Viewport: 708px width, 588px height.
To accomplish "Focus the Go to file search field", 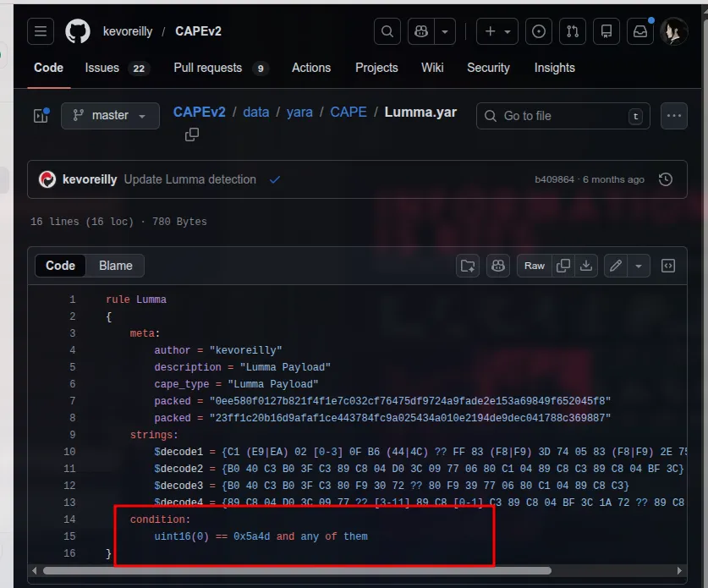I will (x=563, y=116).
